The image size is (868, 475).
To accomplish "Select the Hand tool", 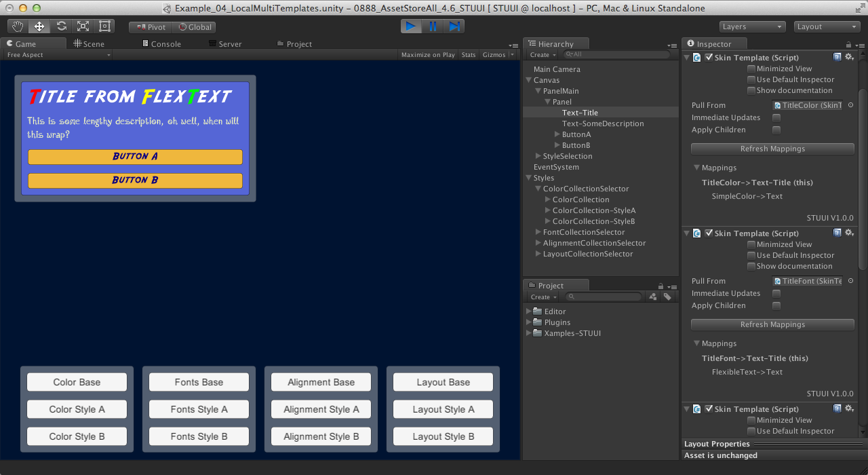I will click(x=18, y=26).
